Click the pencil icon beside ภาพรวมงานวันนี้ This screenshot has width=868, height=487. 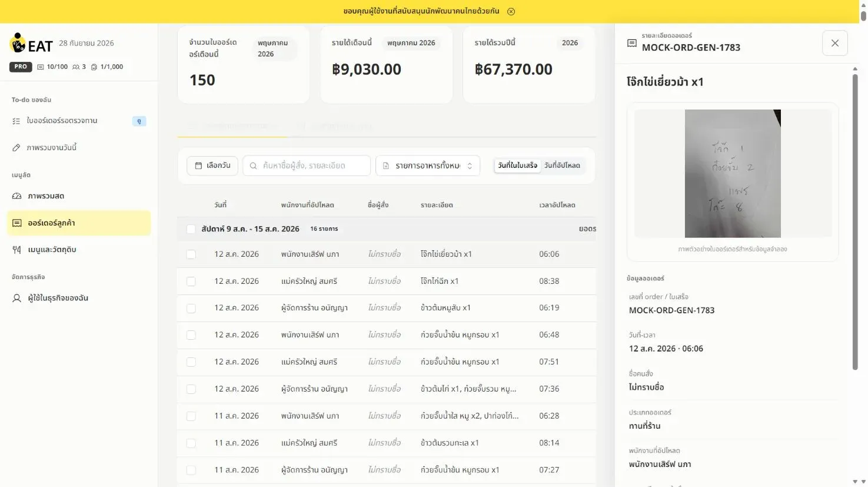pos(16,148)
